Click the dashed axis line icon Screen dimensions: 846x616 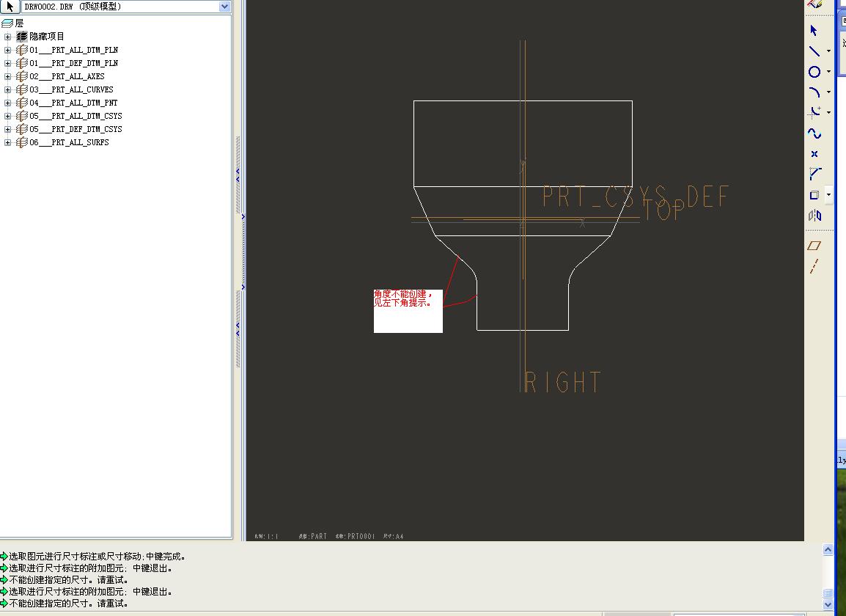coord(814,266)
